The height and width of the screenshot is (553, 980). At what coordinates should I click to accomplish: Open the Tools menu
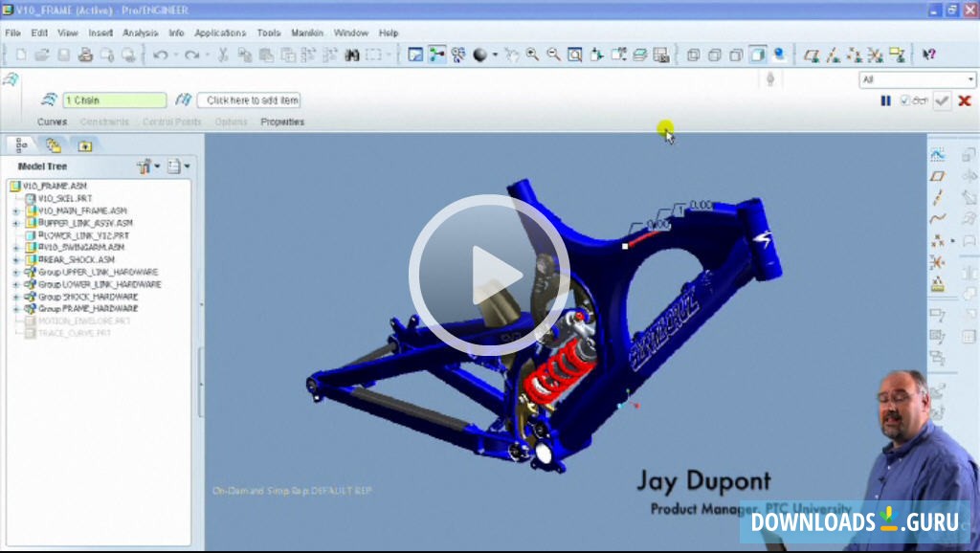click(x=269, y=33)
